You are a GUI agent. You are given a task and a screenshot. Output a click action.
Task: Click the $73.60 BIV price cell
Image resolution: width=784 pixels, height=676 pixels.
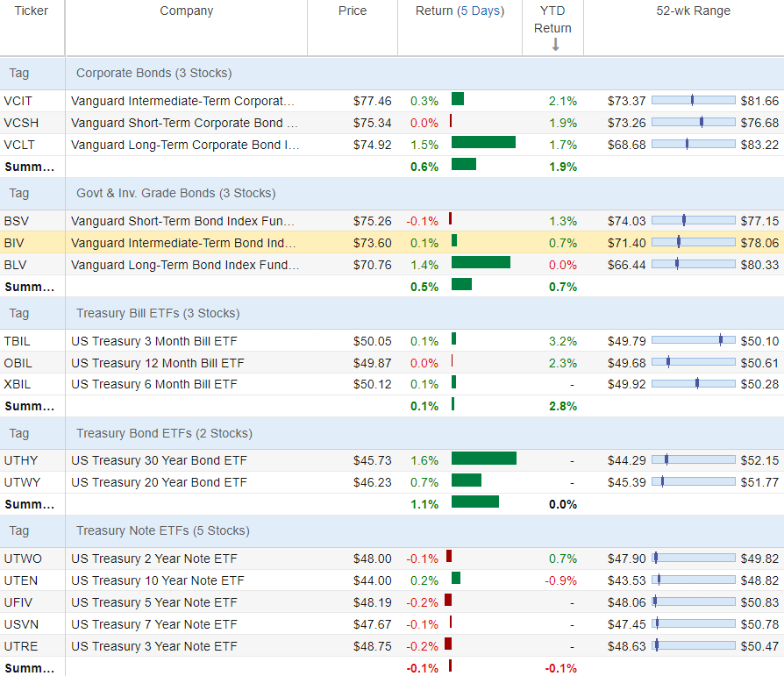point(372,243)
